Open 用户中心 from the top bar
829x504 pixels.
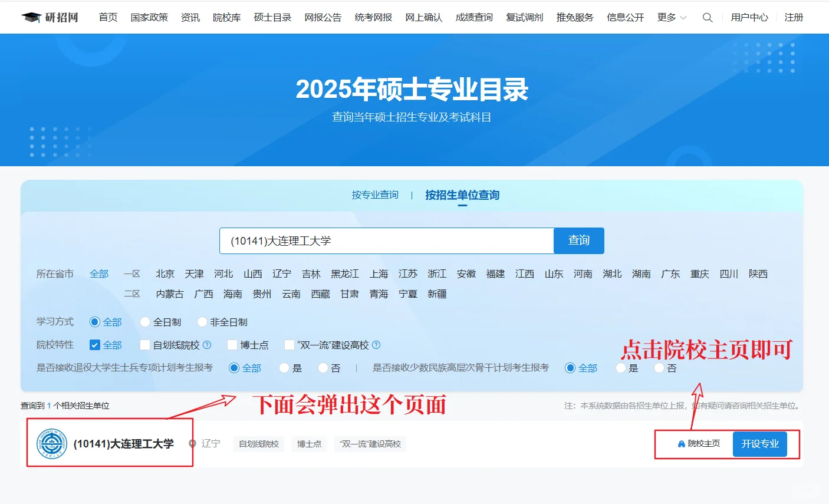click(749, 18)
